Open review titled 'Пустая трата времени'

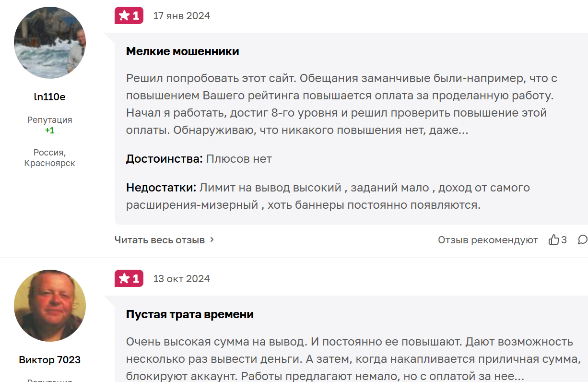point(190,314)
